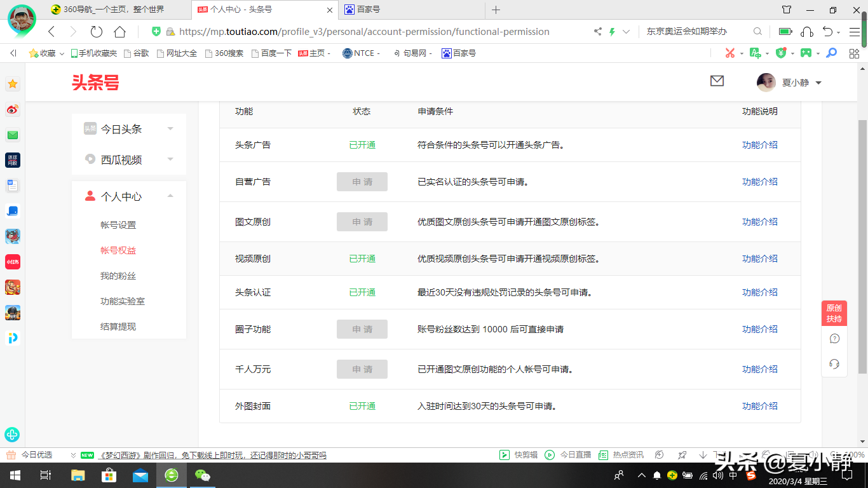Open the 梦幻西游 news headline in status bar
This screenshot has width=868, height=488.
[x=213, y=455]
